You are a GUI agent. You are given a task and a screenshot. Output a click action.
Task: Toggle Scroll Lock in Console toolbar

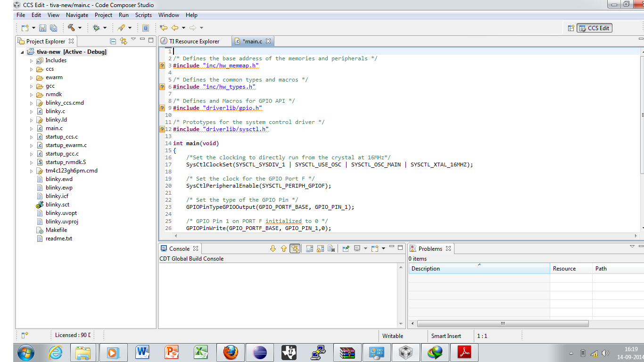click(320, 248)
